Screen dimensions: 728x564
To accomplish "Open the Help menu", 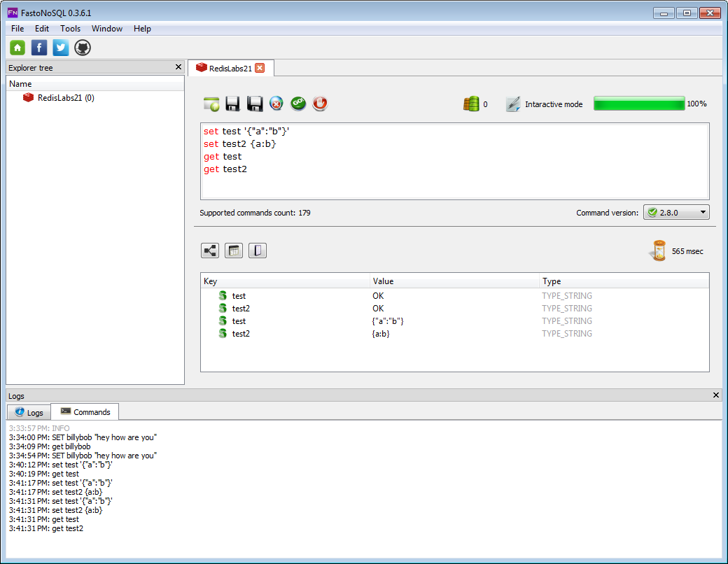I will click(142, 28).
